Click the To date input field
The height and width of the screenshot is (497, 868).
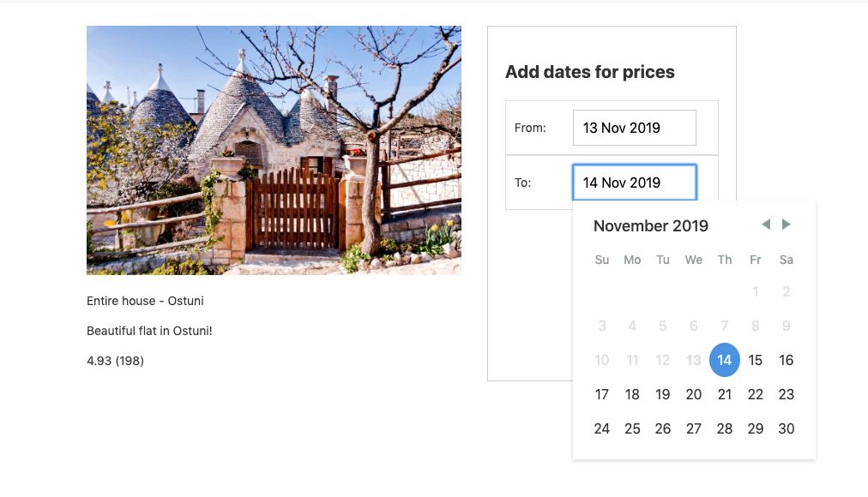tap(634, 183)
